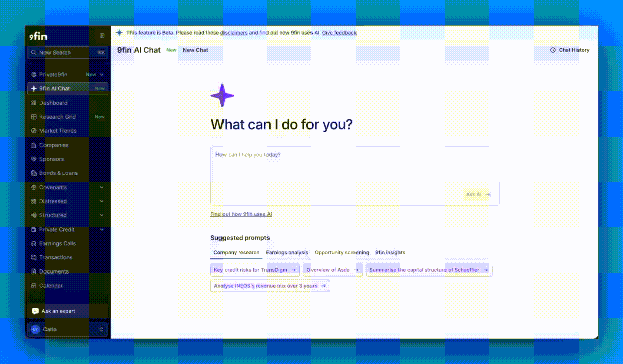Open the disclaimers link
Image resolution: width=623 pixels, height=364 pixels.
(234, 33)
